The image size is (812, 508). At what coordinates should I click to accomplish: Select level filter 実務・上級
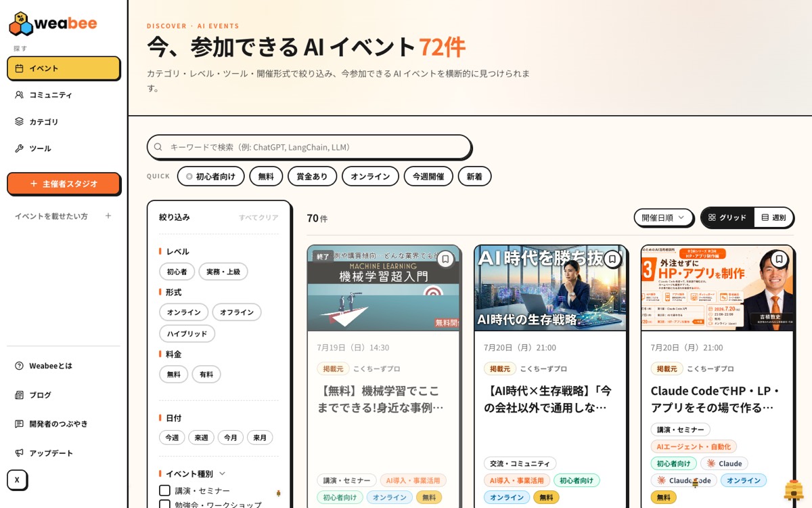tap(223, 272)
